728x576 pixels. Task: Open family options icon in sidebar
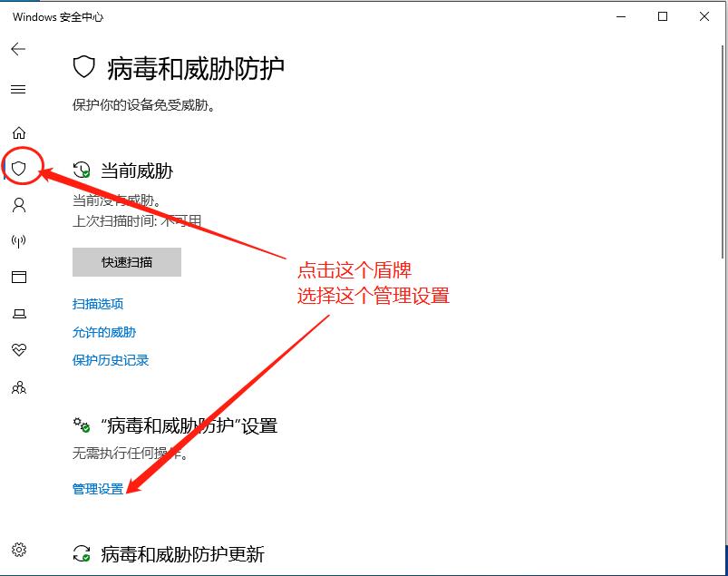point(18,387)
